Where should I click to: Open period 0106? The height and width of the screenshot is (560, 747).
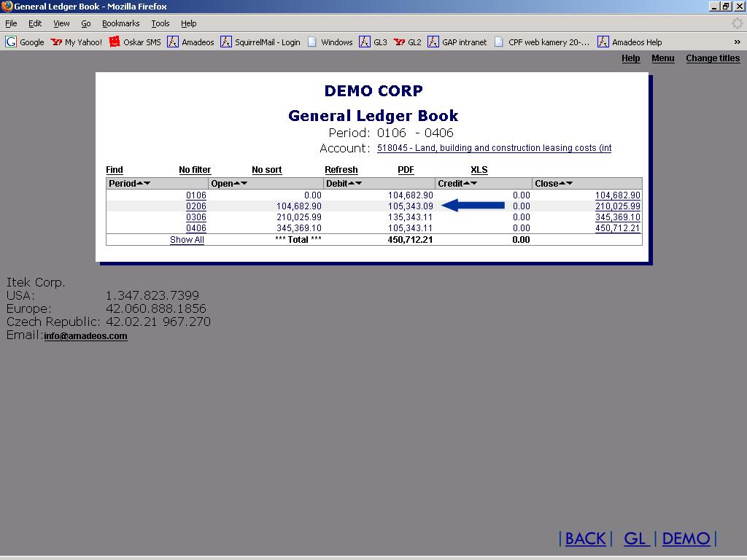pyautogui.click(x=196, y=195)
